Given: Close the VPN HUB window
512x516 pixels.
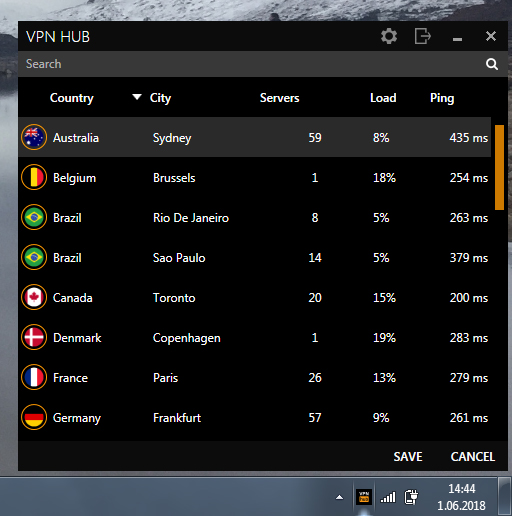Looking at the screenshot, I should pyautogui.click(x=491, y=36).
